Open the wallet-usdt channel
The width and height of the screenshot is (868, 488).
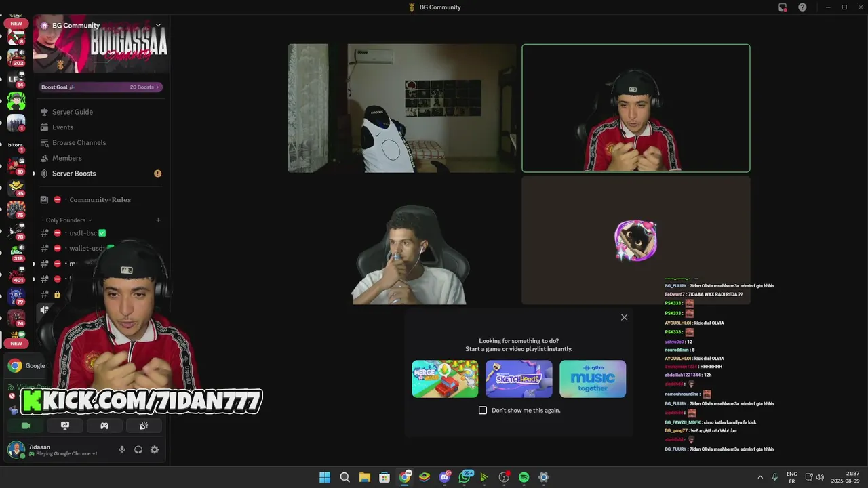point(87,248)
